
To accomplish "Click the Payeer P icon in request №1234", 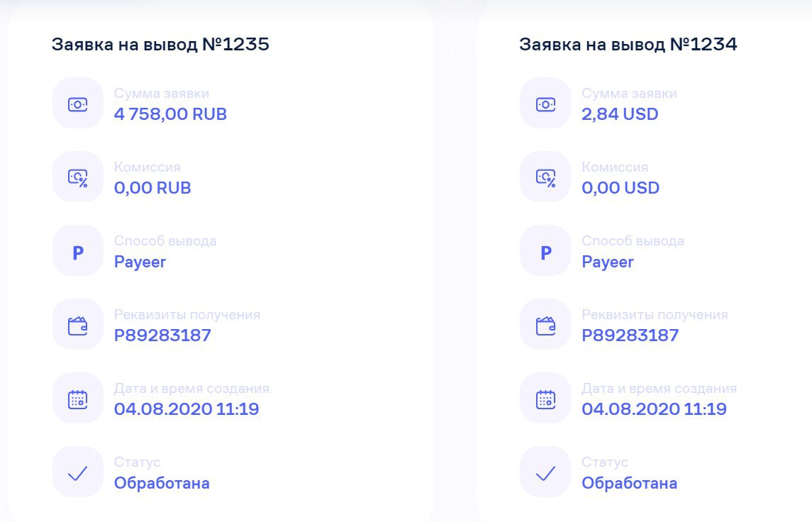I will 546,252.
